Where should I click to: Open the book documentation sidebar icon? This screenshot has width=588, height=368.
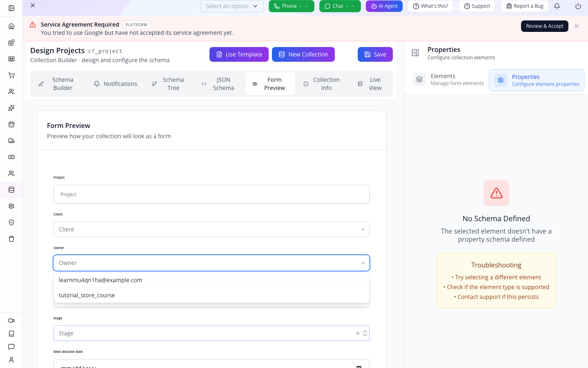click(11, 334)
